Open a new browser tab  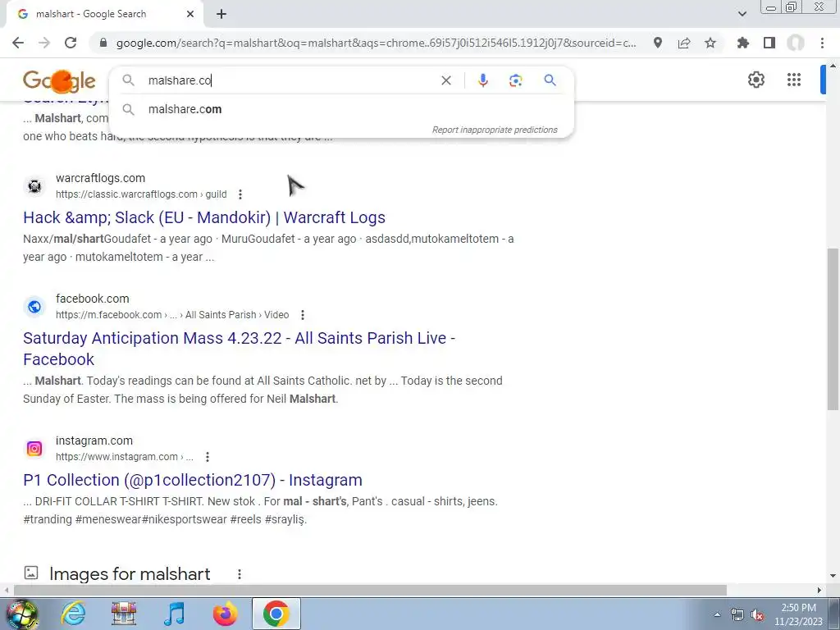point(221,15)
